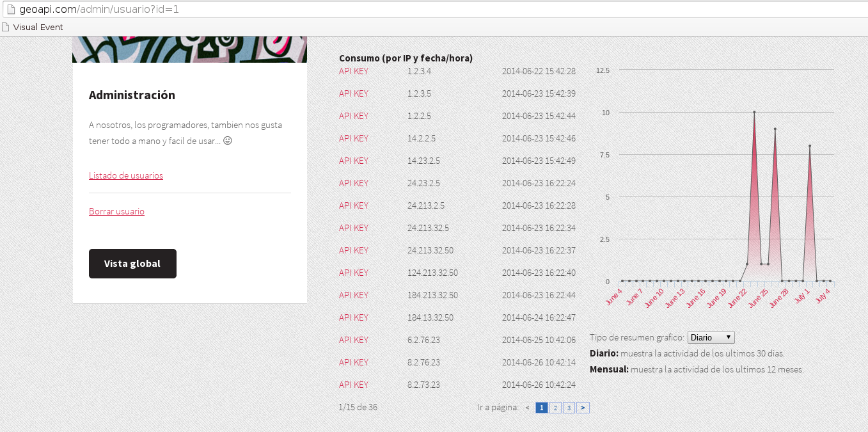Open Borrar usuario link

[x=116, y=211]
